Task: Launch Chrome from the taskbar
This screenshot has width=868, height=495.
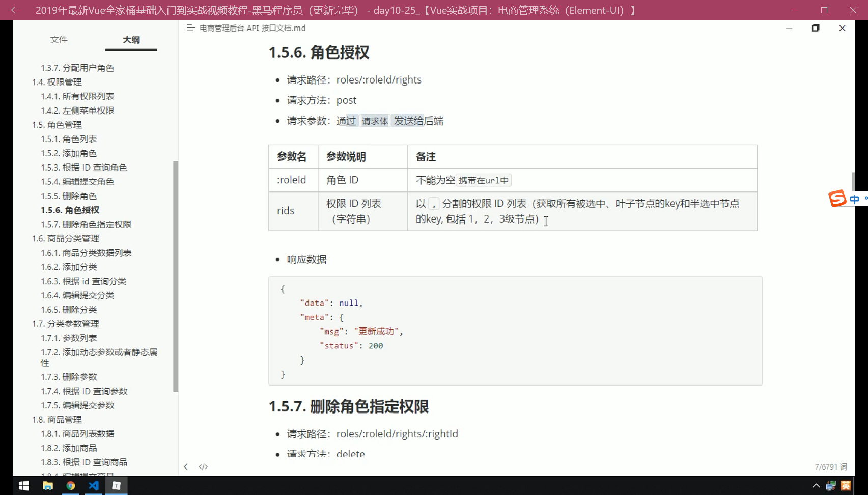Action: (x=71, y=486)
